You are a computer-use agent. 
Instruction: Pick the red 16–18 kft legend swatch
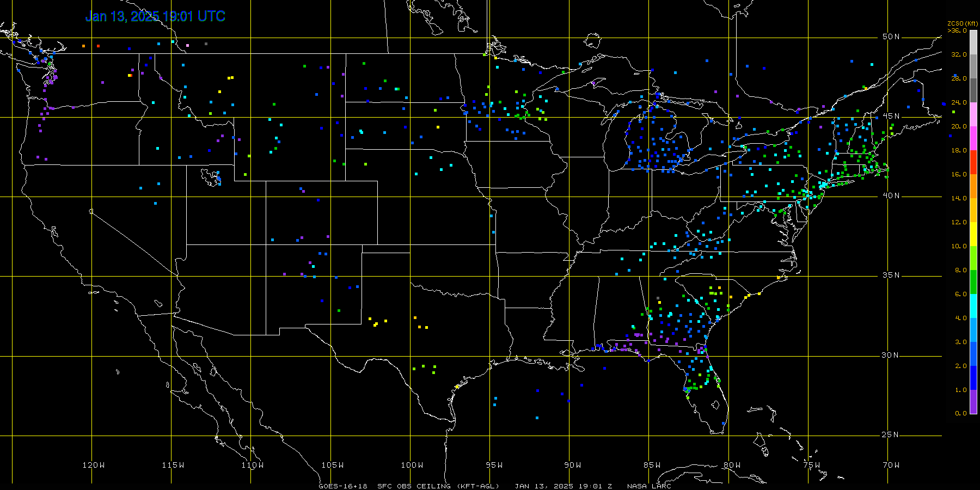click(973, 162)
